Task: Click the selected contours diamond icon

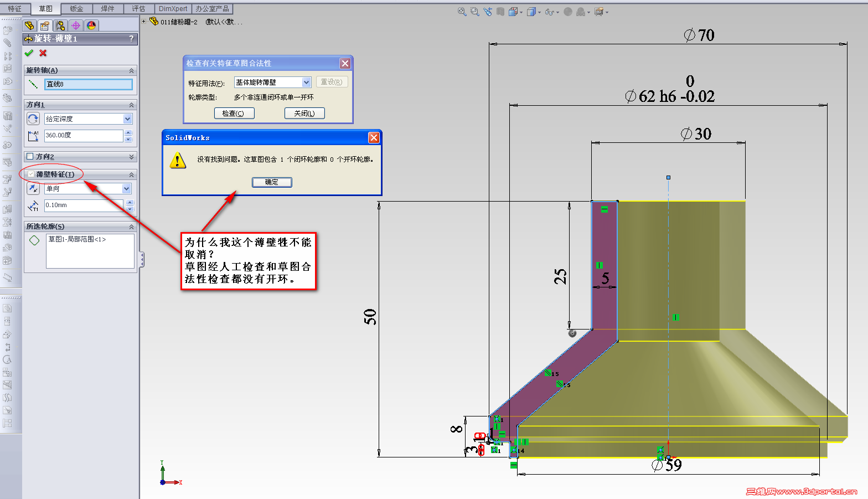Action: coord(34,240)
